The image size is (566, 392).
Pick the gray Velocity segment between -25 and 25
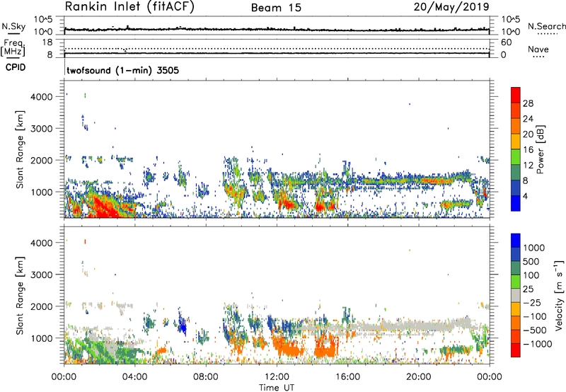click(x=516, y=295)
